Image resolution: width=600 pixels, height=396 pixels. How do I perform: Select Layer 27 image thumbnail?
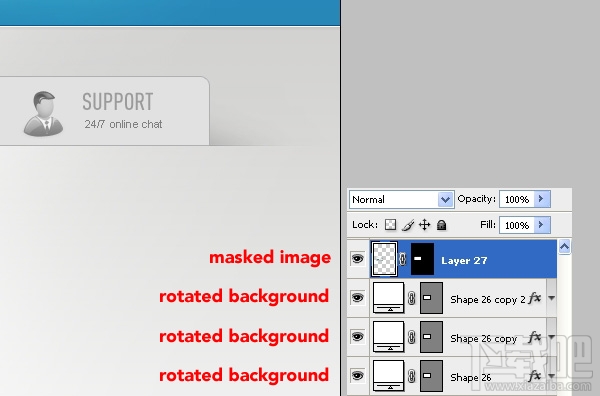click(384, 259)
